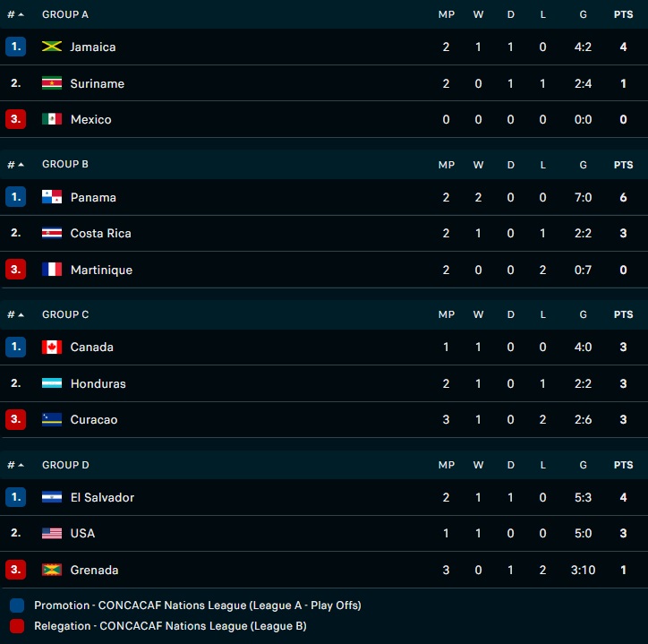Open the Curacao team link
The height and width of the screenshot is (644, 648).
coord(94,419)
